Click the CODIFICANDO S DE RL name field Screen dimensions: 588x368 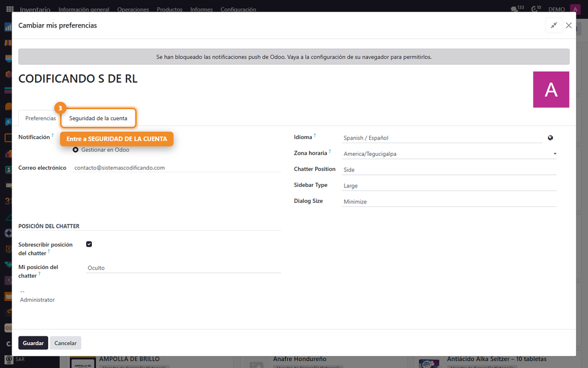(78, 78)
